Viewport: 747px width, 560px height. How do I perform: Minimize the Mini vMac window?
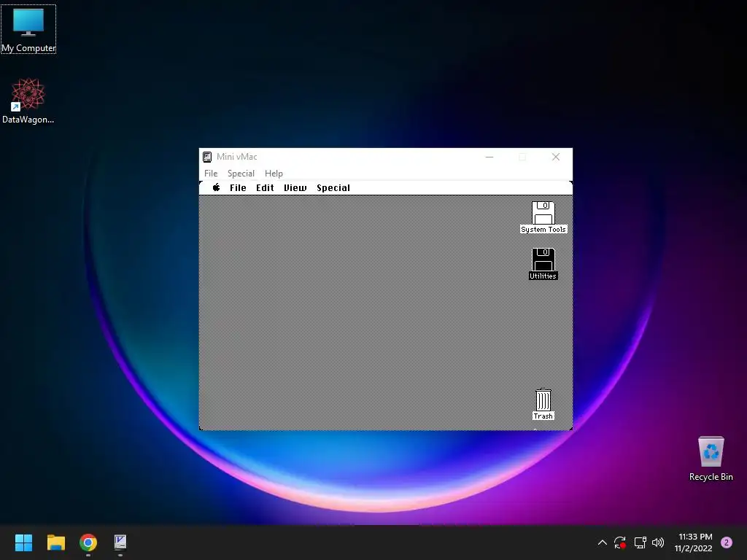489,157
